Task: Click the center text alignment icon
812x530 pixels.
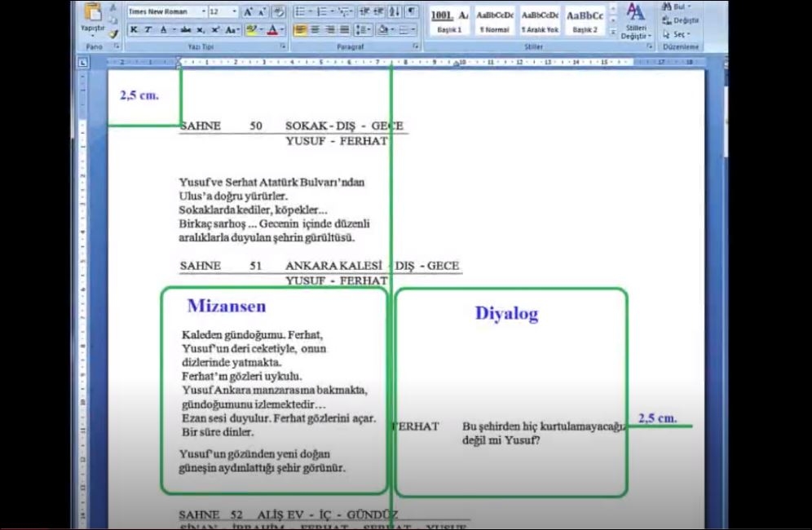Action: click(316, 30)
